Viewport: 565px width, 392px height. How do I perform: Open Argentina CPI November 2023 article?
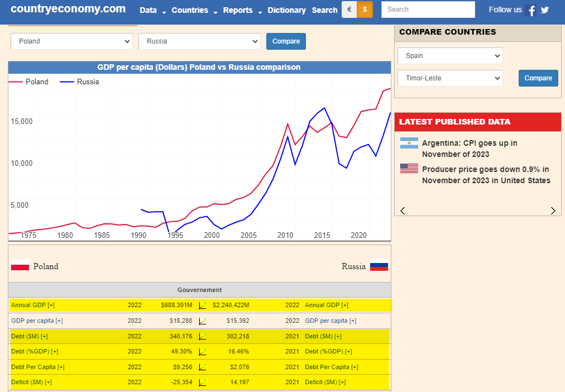(470, 149)
